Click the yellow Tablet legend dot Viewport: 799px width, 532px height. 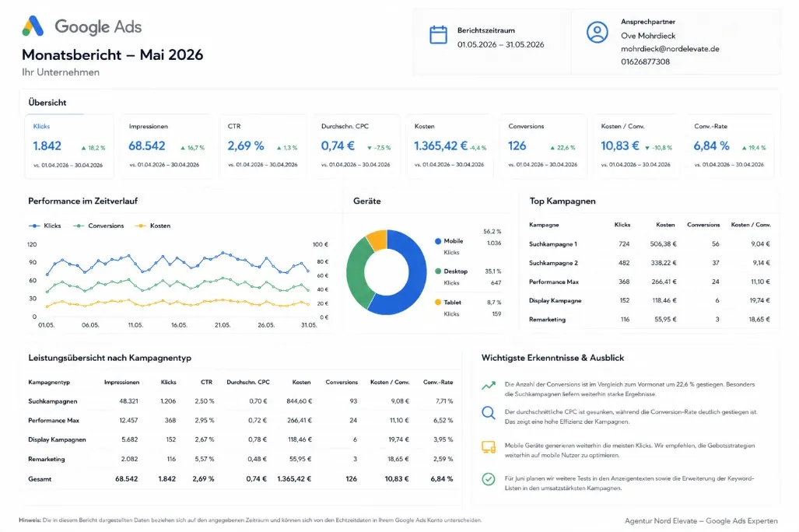[438, 303]
